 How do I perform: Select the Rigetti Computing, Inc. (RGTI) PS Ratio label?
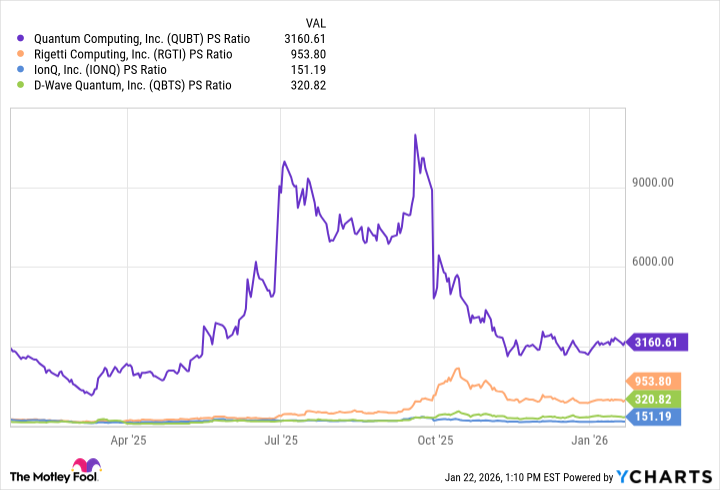tap(133, 54)
